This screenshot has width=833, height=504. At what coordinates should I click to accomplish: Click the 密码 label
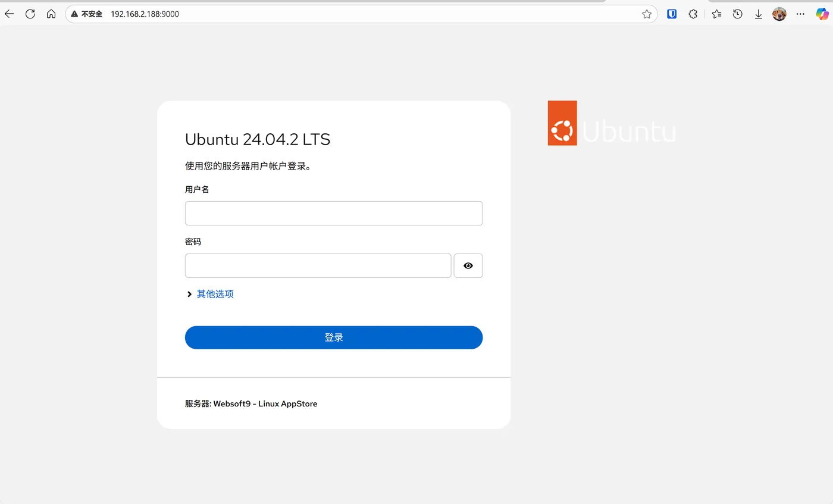click(x=193, y=242)
